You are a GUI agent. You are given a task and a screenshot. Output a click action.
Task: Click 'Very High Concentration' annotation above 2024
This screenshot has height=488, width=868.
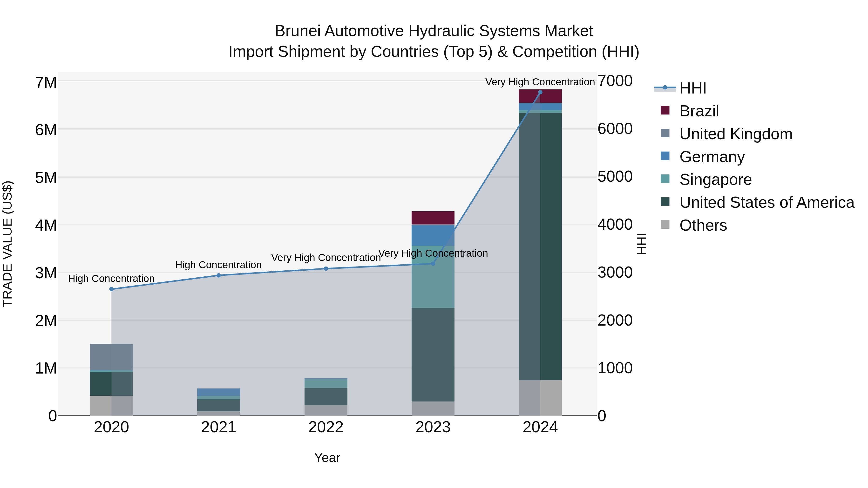(x=540, y=82)
